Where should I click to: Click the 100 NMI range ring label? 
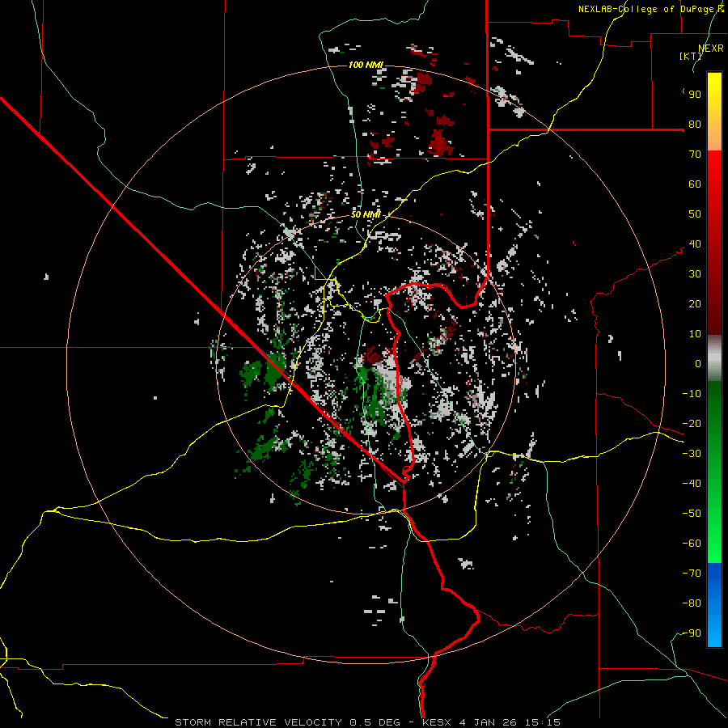coord(366,65)
